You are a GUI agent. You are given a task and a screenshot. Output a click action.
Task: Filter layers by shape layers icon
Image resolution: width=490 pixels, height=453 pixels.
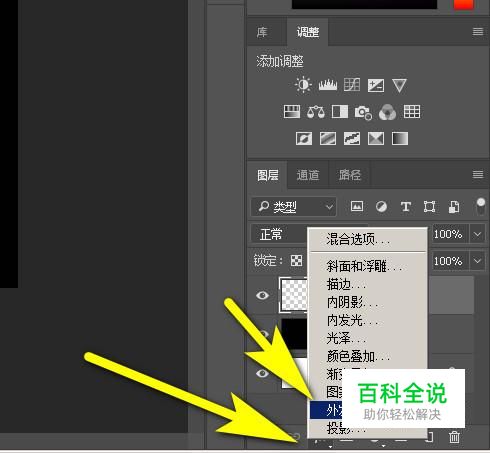(x=429, y=207)
